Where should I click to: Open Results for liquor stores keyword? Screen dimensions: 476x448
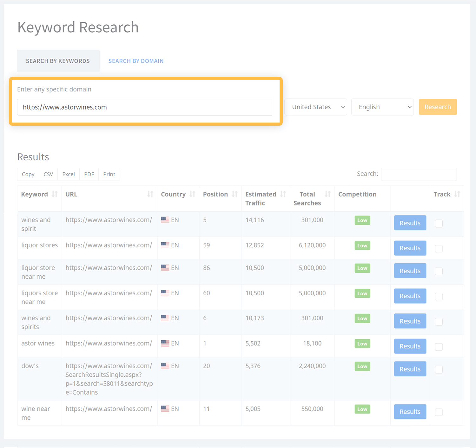tap(410, 248)
